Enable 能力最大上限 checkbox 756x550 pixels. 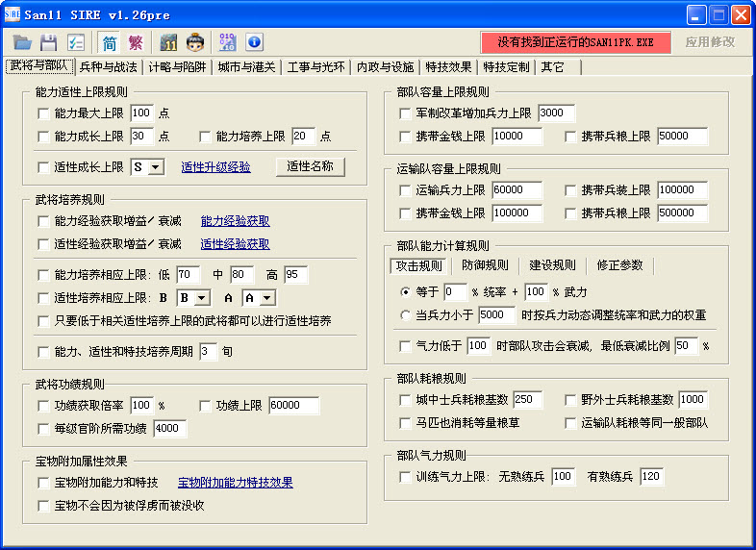[43, 113]
